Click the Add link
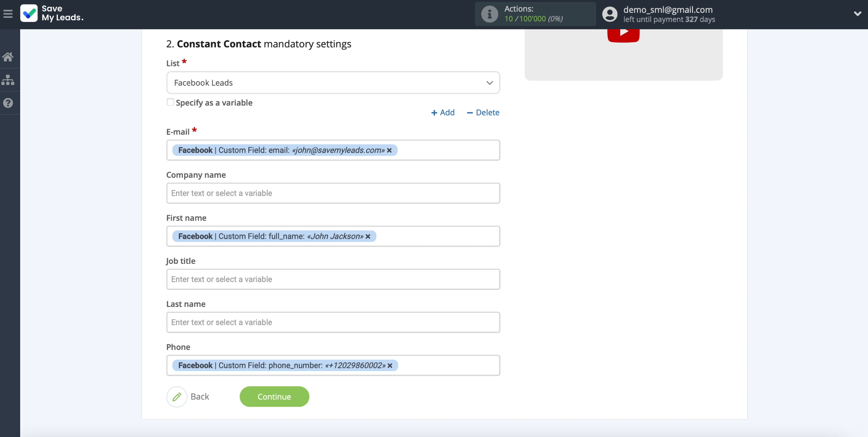Image resolution: width=868 pixels, height=437 pixels. [x=443, y=113]
